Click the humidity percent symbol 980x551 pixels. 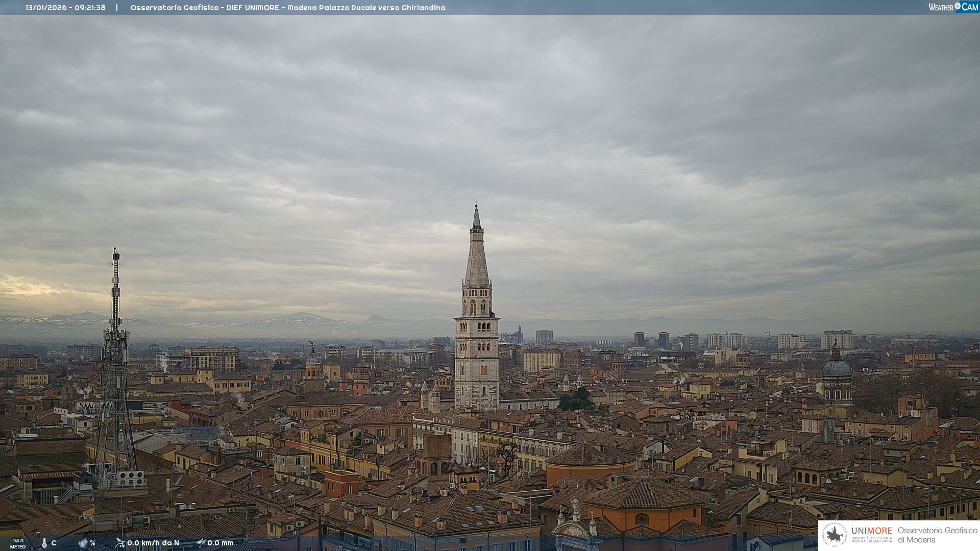pyautogui.click(x=93, y=543)
